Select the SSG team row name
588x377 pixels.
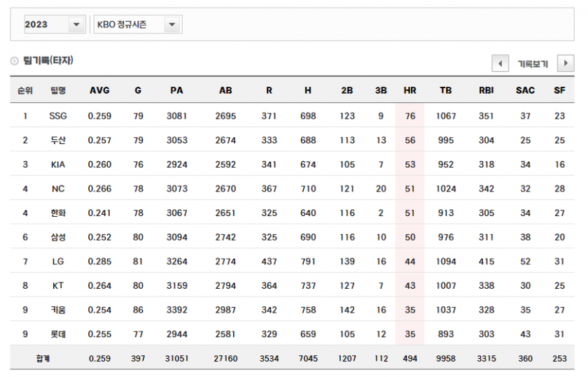point(58,116)
